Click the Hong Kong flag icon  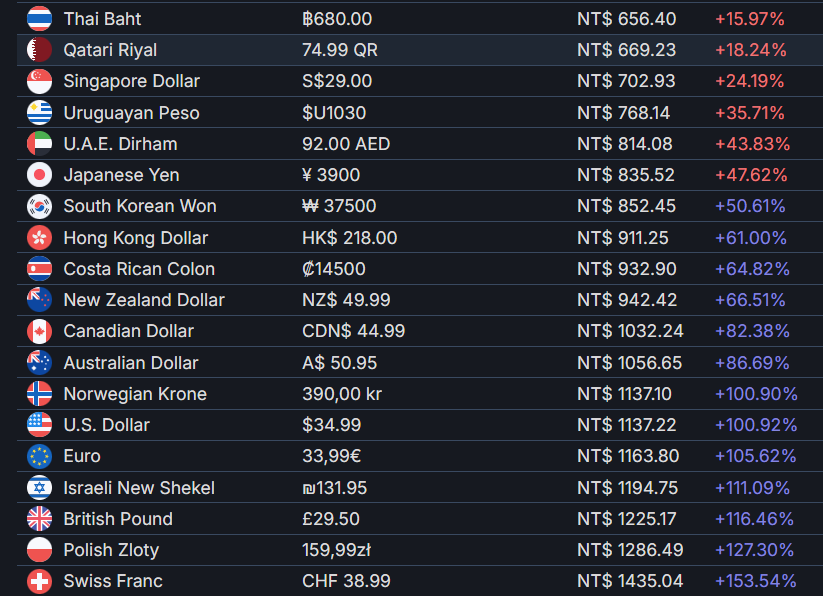pos(39,238)
